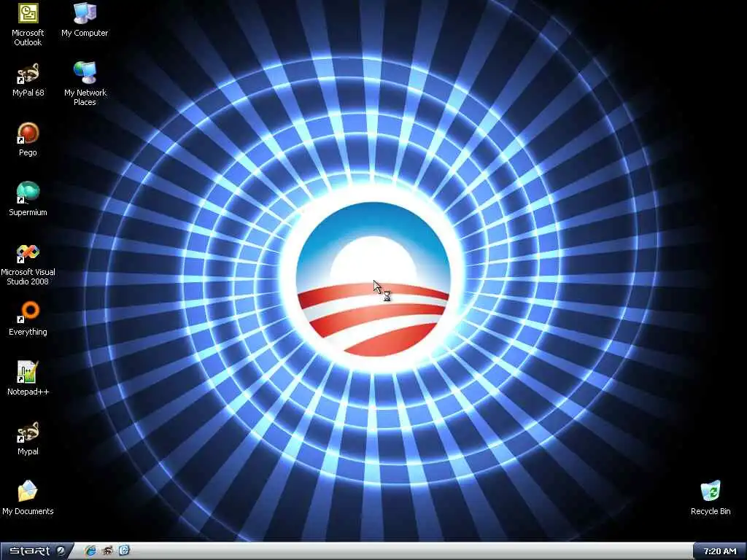
Task: Open the Start menu button
Action: pos(36,551)
